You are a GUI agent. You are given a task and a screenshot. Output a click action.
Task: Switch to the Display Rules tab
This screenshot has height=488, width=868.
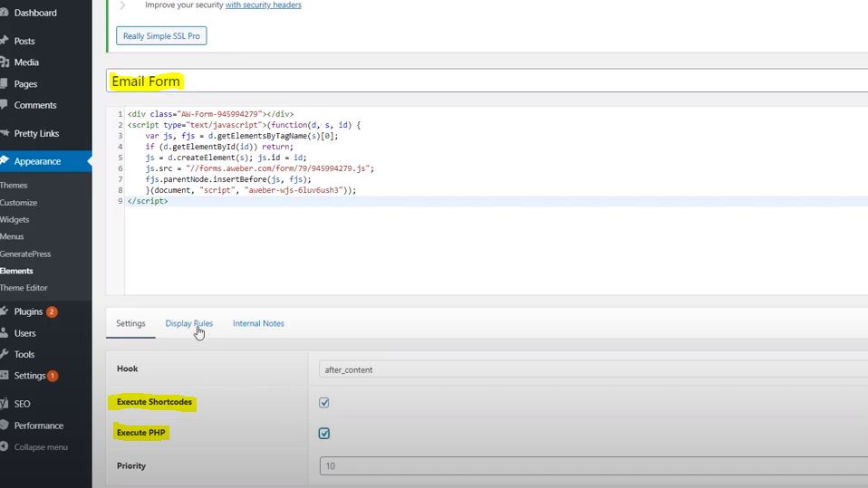point(188,323)
